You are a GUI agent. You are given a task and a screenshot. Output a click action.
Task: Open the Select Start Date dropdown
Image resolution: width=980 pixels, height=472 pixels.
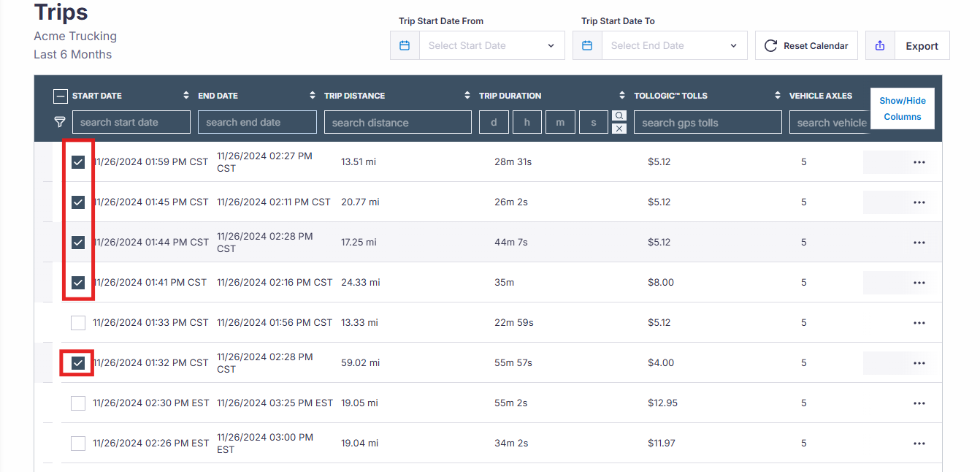pos(491,45)
